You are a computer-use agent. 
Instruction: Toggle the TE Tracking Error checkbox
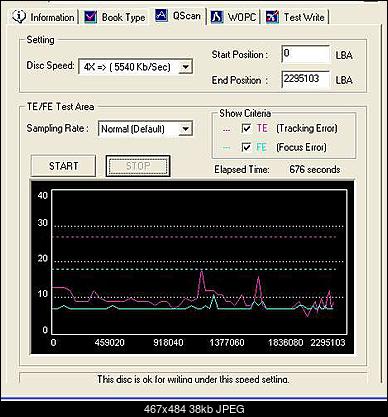pos(246,128)
